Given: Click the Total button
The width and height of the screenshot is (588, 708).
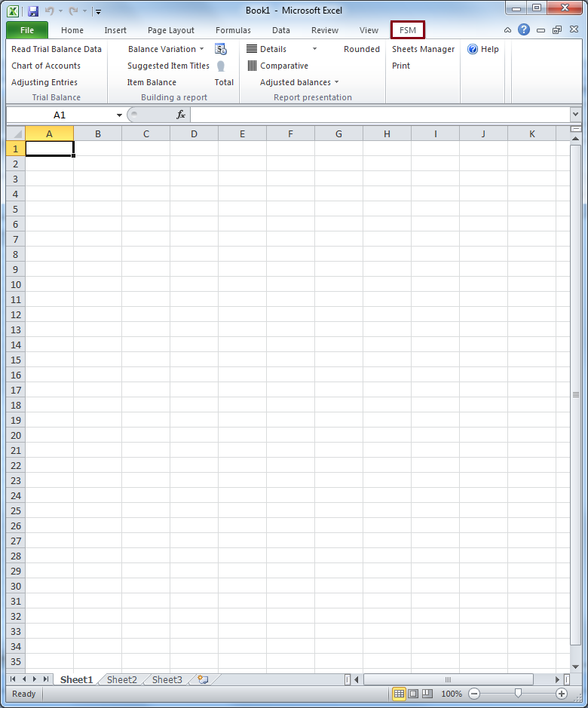Looking at the screenshot, I should tap(224, 83).
